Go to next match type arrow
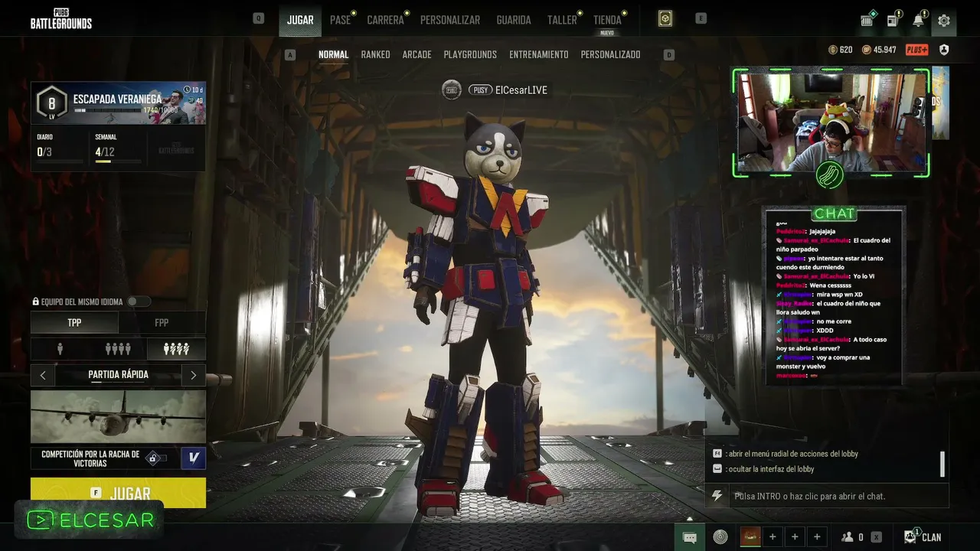Viewport: 980px width, 551px height. [193, 375]
